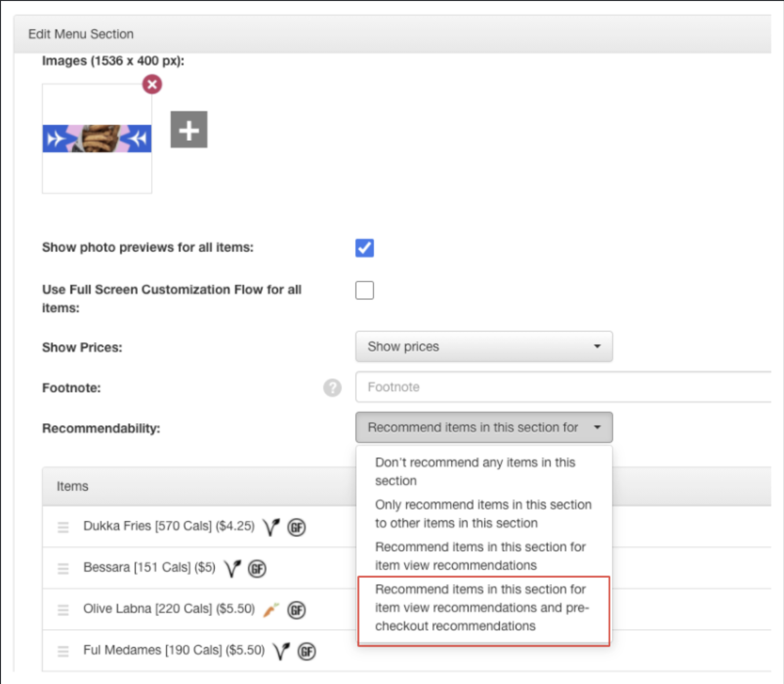Uncheck Show photo previews for all items
This screenshot has height=684, width=784.
[x=364, y=248]
